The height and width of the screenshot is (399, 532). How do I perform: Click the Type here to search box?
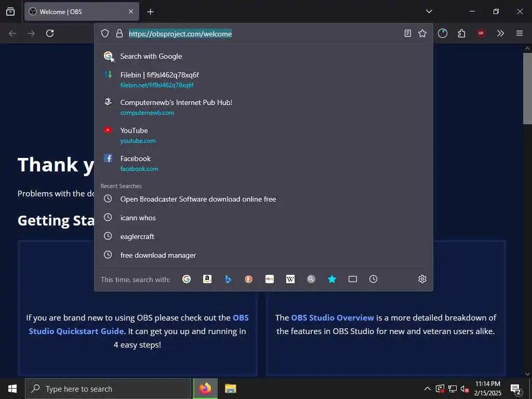click(x=108, y=389)
